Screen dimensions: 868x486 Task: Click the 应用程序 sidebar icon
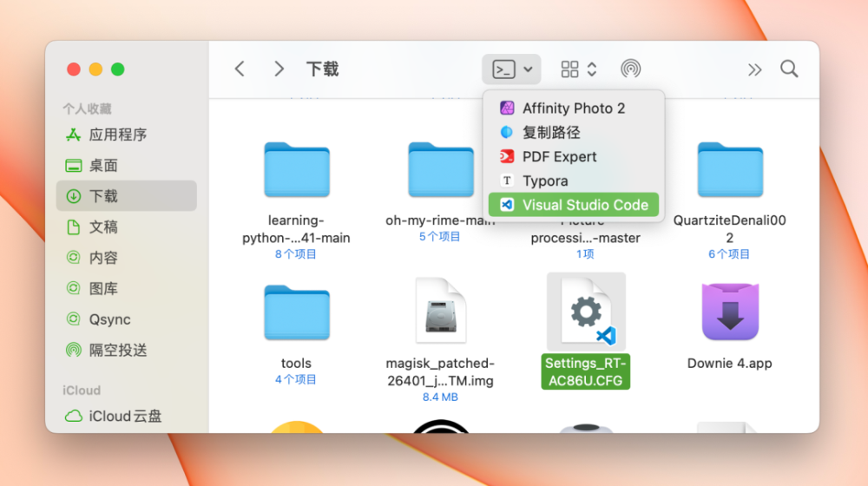[73, 135]
